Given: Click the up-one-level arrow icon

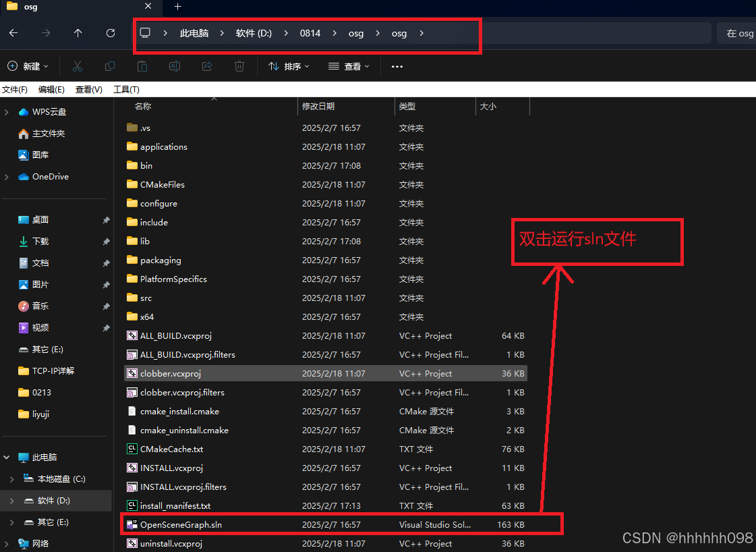Looking at the screenshot, I should [x=78, y=32].
